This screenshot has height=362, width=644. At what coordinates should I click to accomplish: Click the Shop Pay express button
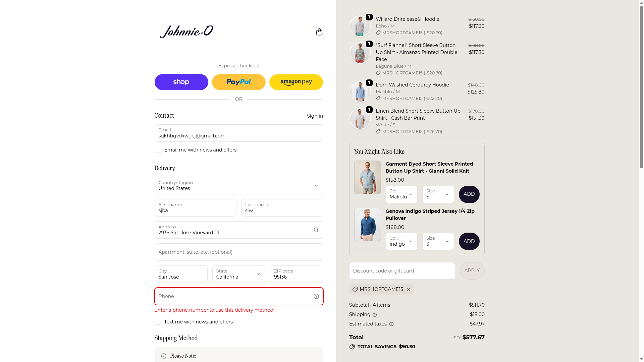181,82
